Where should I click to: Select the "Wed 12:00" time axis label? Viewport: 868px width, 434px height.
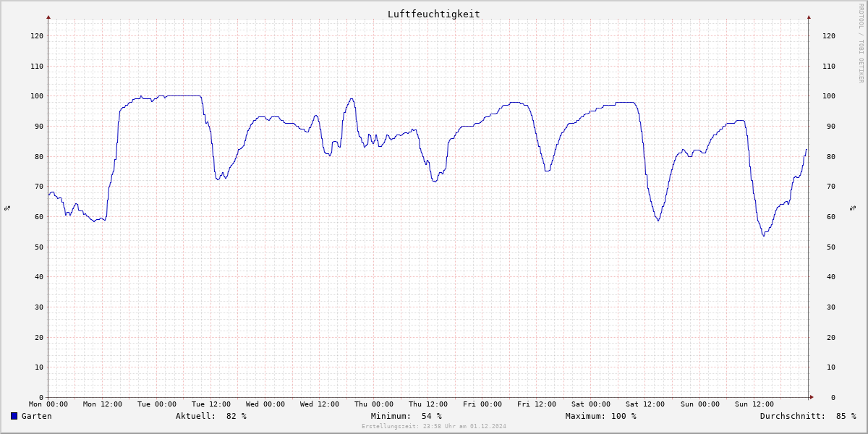(x=320, y=404)
